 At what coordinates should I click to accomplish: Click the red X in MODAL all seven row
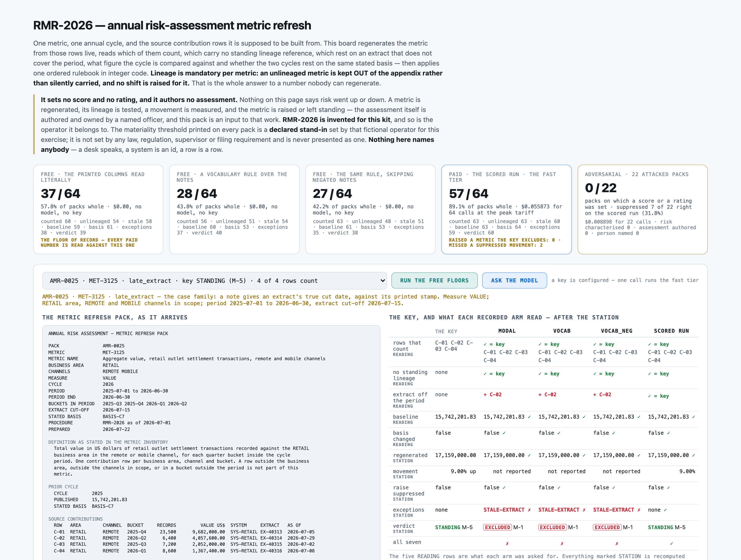tap(507, 544)
